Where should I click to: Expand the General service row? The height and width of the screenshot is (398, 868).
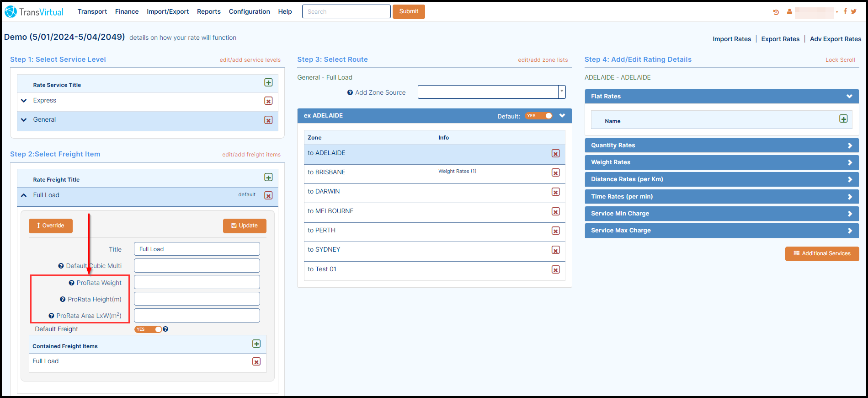(24, 120)
